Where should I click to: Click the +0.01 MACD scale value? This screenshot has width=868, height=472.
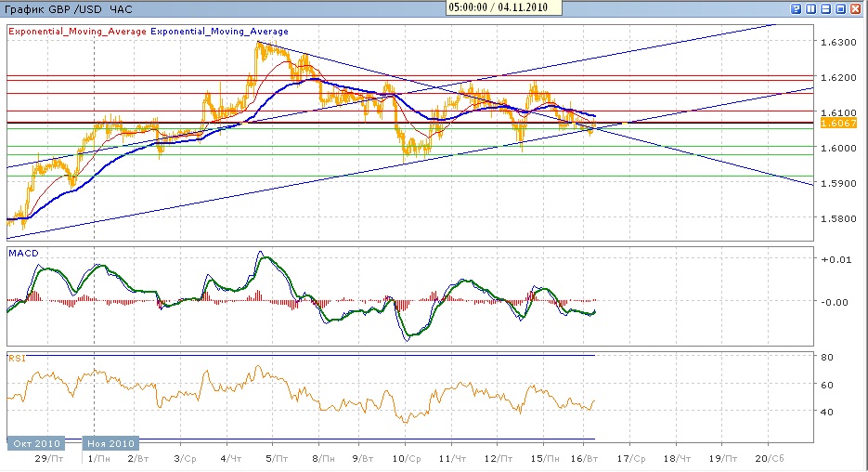click(x=836, y=260)
